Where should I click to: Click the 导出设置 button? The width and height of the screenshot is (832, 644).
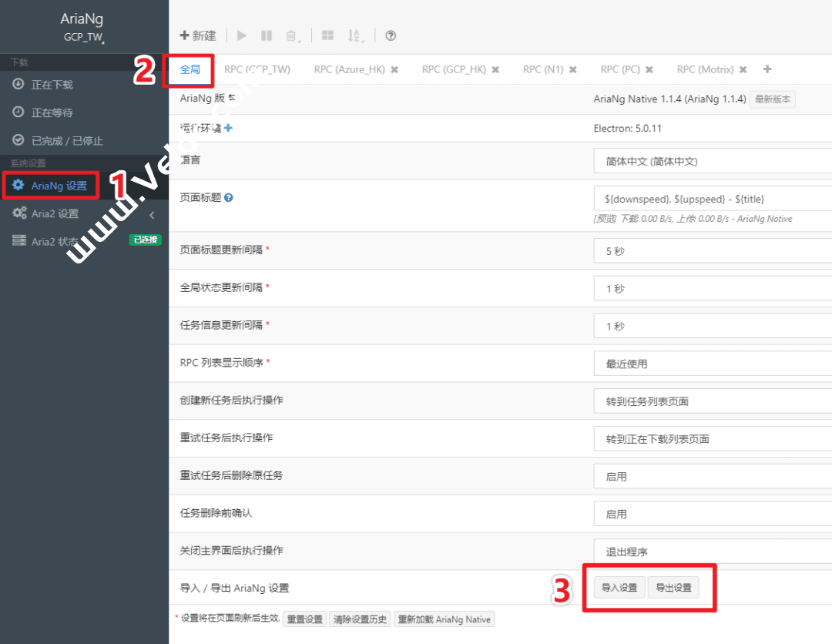tap(673, 588)
